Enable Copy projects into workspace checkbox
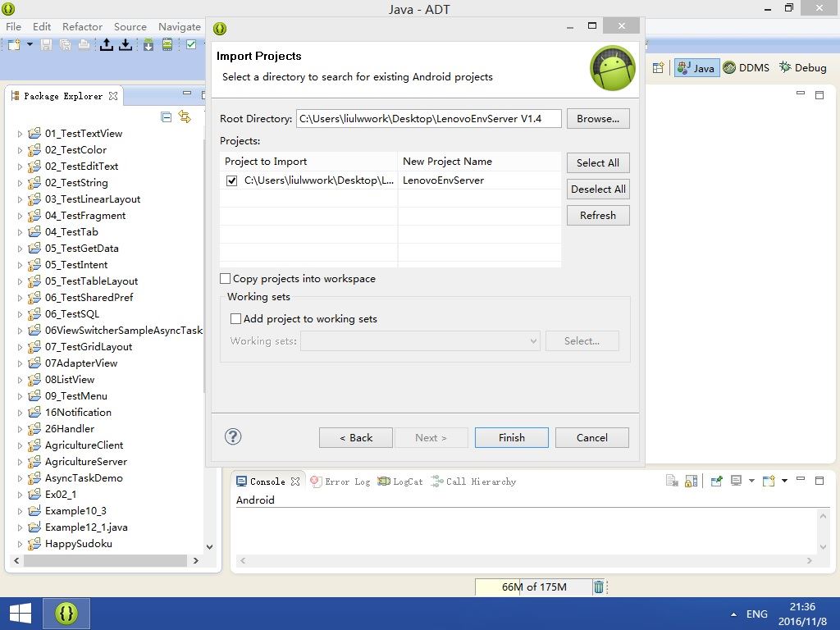 [225, 279]
